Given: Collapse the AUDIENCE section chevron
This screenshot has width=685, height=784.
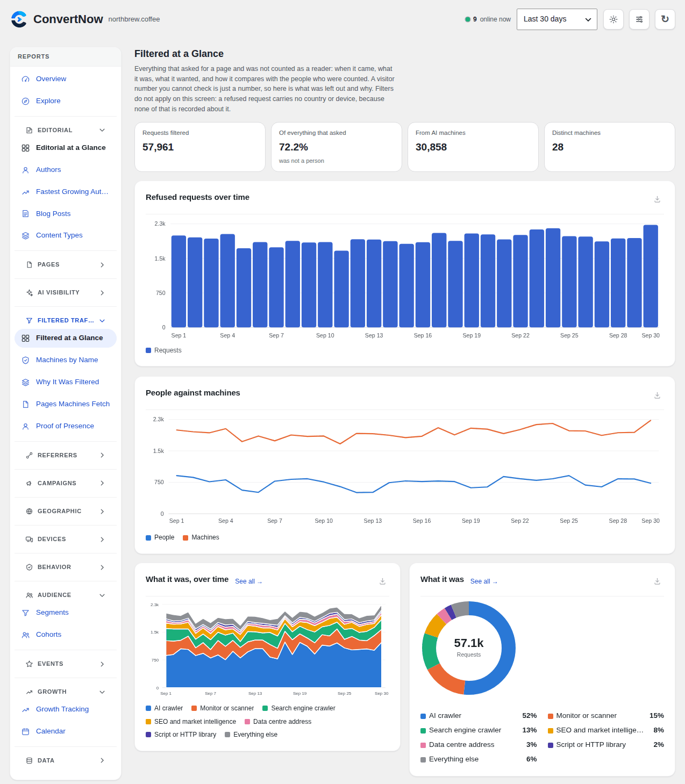Looking at the screenshot, I should [102, 595].
